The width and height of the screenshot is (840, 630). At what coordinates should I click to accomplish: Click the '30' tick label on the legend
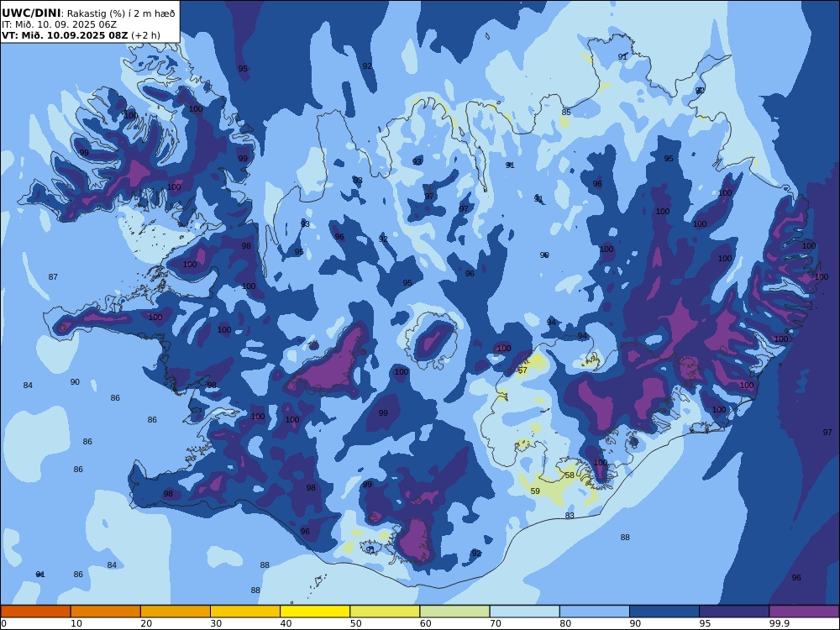coord(217,623)
